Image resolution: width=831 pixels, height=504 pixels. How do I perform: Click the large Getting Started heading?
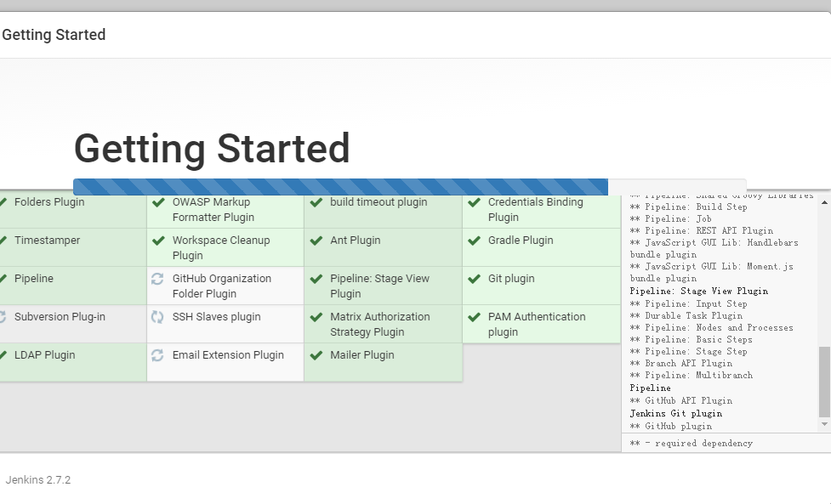[x=212, y=149]
